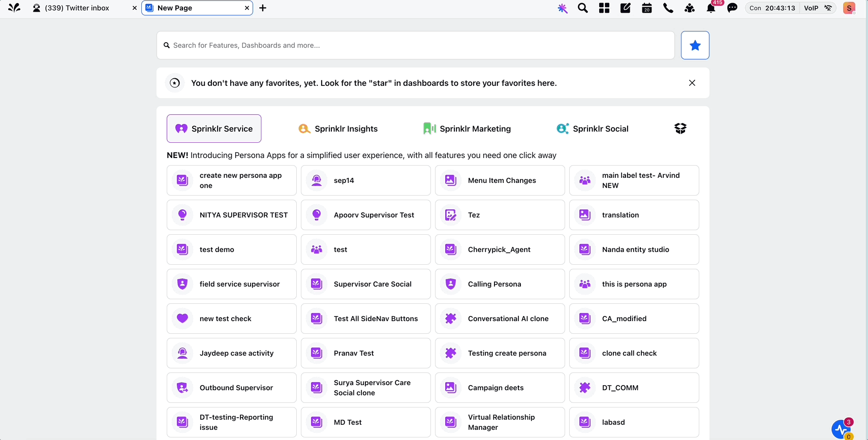
Task: Click the blue star favorites button
Action: click(x=695, y=45)
